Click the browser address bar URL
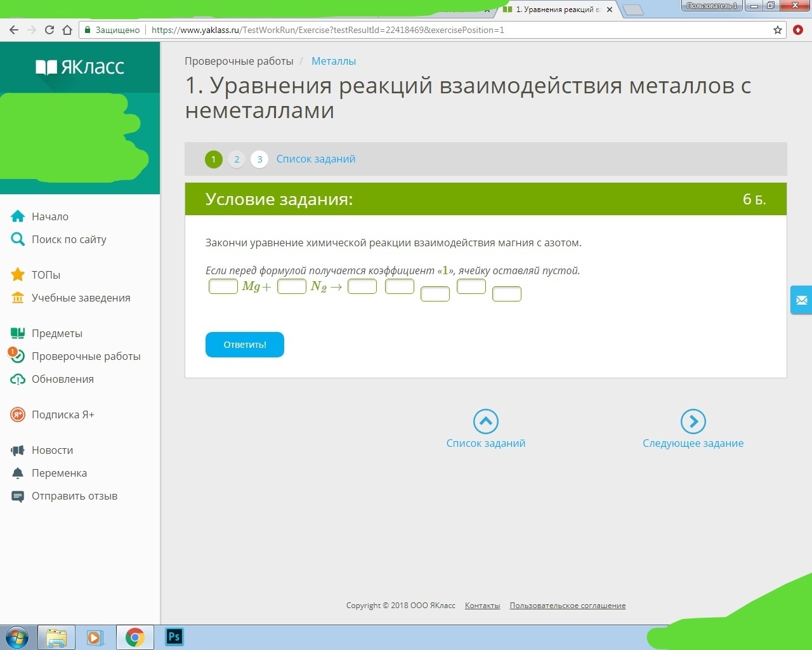Screen dimensions: 812x650 coord(328,30)
